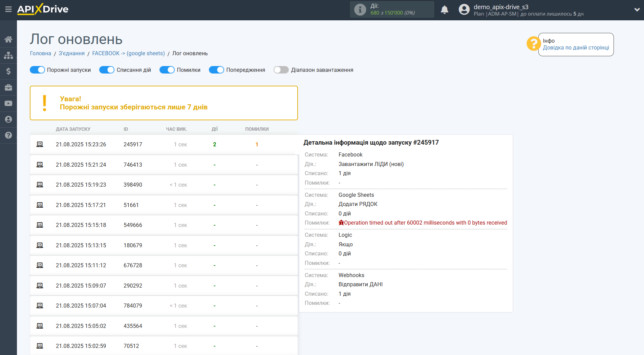This screenshot has width=644, height=355.
Task: Open the briefcase sidebar icon
Action: [8, 87]
